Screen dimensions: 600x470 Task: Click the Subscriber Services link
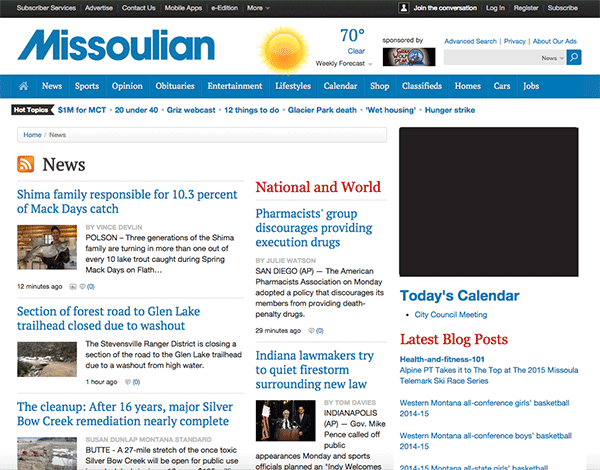coord(46,8)
